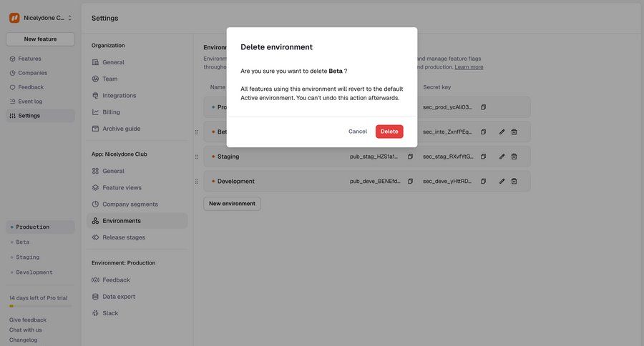Copy the Beta secret key sec_inte
Image resolution: width=644 pixels, height=346 pixels.
point(484,132)
